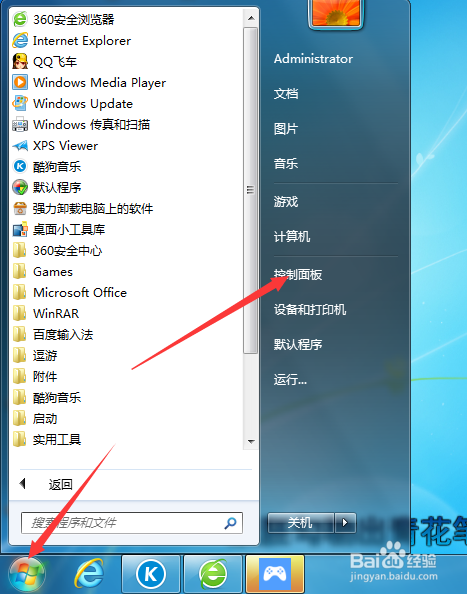Expand the Games folder
467x594 pixels.
coord(42,271)
